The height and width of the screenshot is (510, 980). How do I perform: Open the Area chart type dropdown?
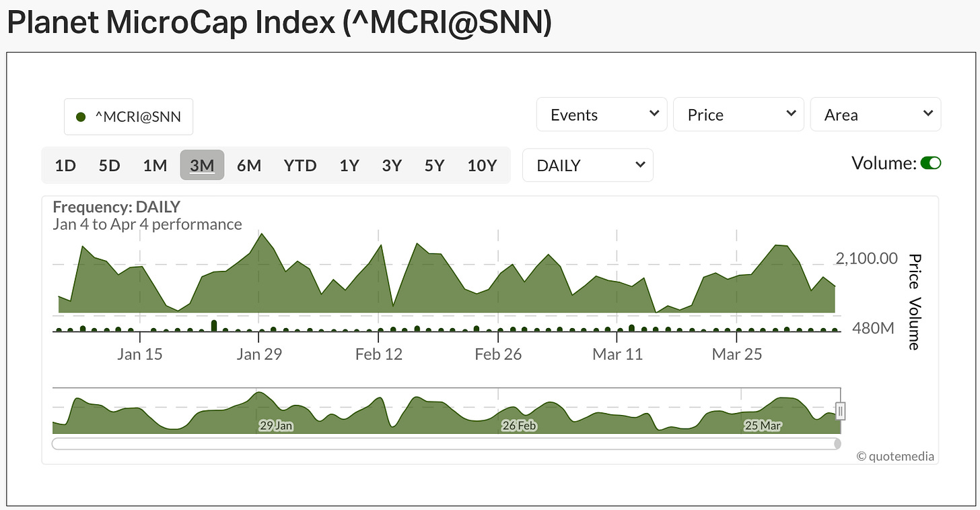tap(876, 115)
